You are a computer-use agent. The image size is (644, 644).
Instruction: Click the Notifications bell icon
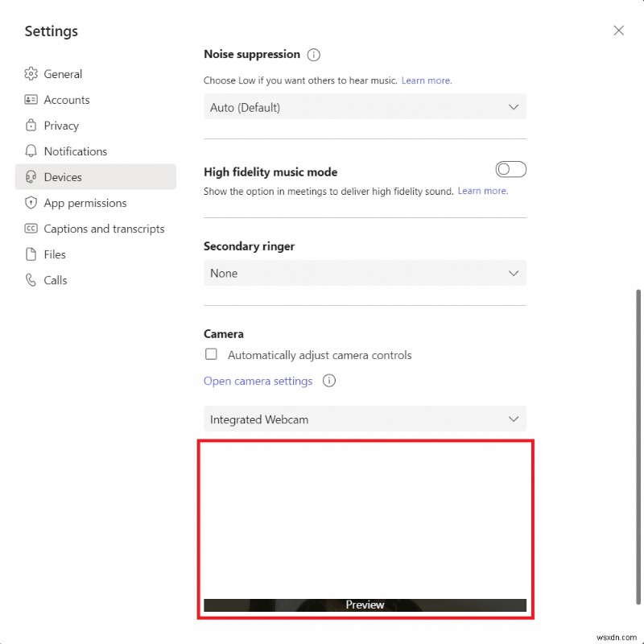click(31, 151)
